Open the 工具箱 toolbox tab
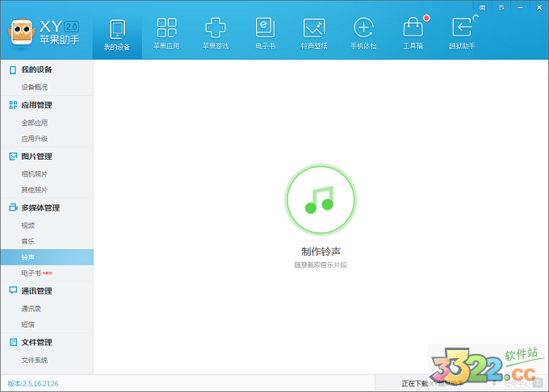This screenshot has width=549, height=392. click(x=413, y=35)
